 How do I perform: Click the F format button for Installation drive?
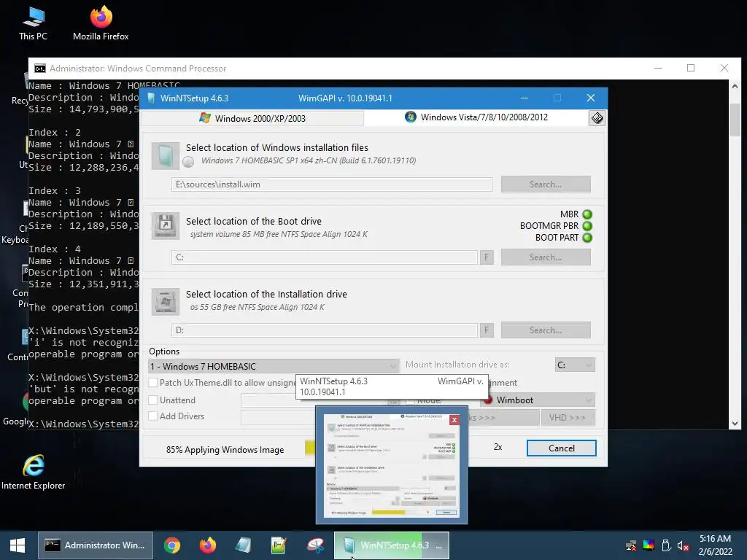(487, 330)
